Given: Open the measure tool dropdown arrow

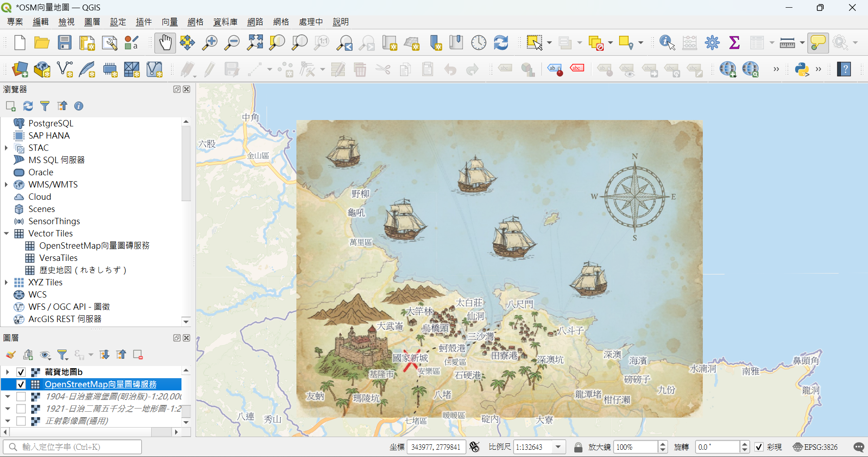Looking at the screenshot, I should pyautogui.click(x=802, y=43).
